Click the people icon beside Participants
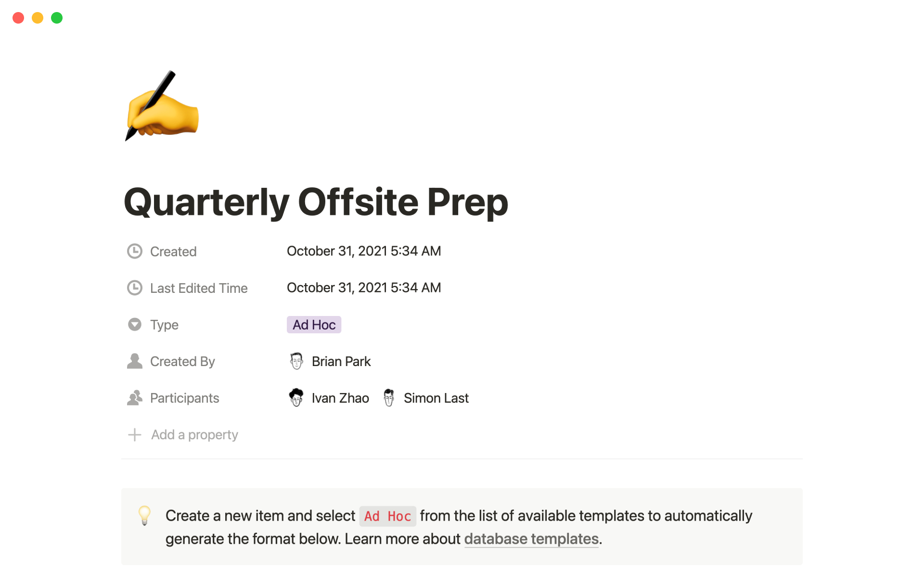Image resolution: width=924 pixels, height=578 pixels. tap(135, 398)
